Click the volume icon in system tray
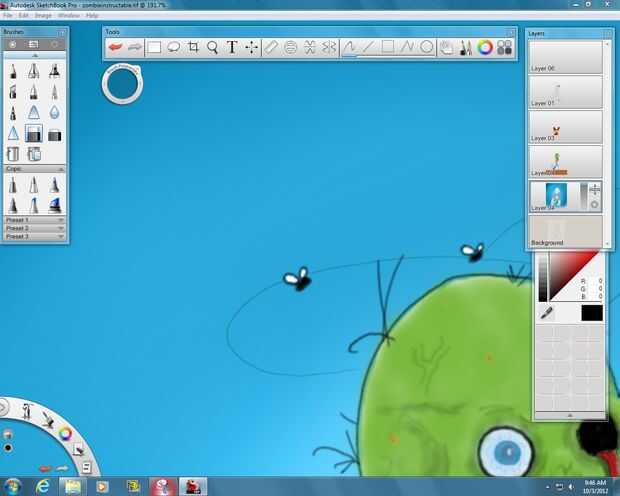The width and height of the screenshot is (620, 496). (x=571, y=487)
